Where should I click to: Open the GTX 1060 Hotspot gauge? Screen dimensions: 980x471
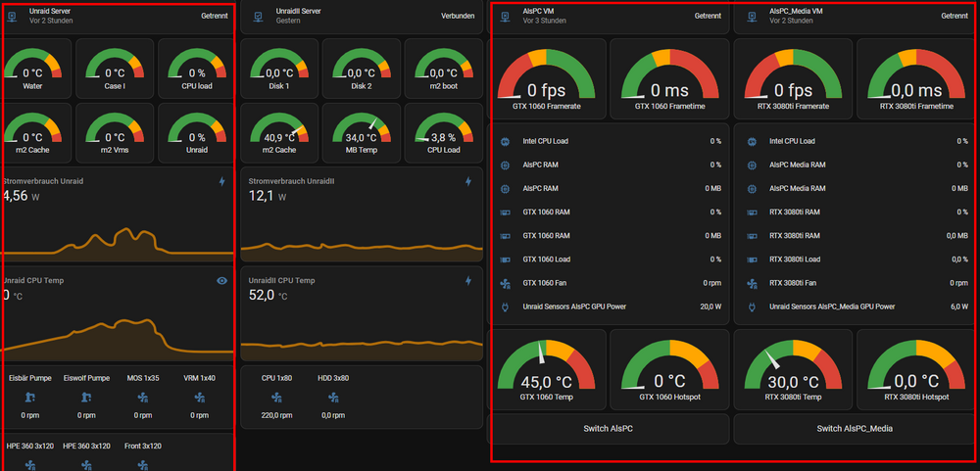669,369
